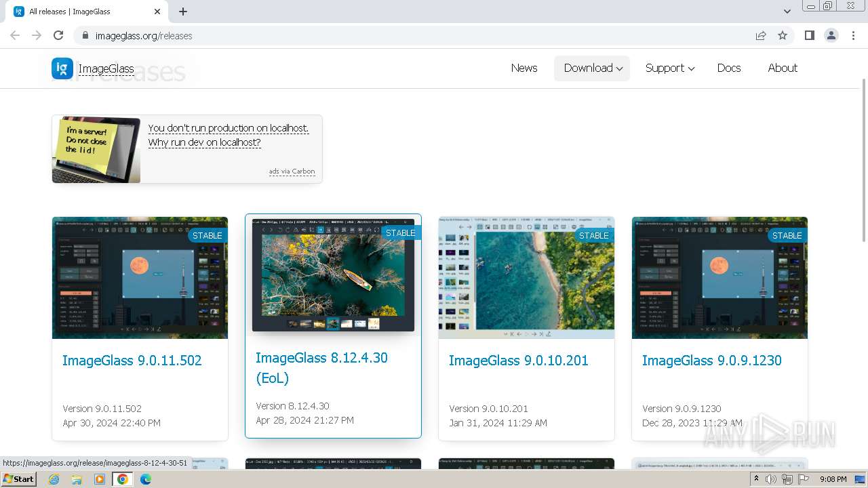Screen dimensions: 868x488
Task: View site information lock icon
Action: tap(85, 35)
